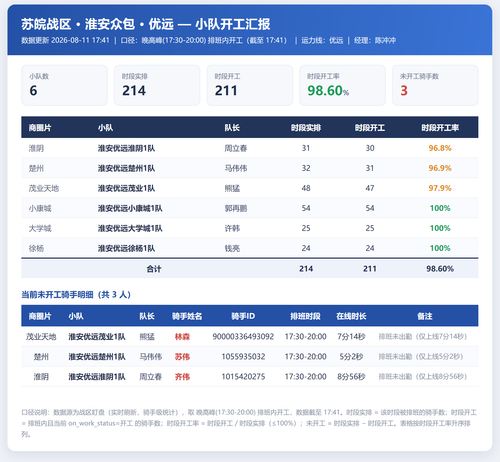Select the 小队数 summary card showing 6
Screen dimensions: 500x462
[x=64, y=85]
